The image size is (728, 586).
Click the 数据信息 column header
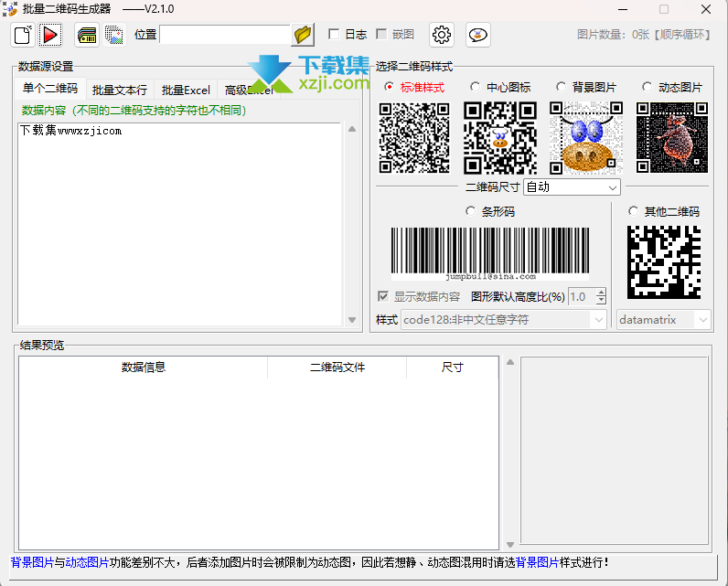(x=143, y=367)
